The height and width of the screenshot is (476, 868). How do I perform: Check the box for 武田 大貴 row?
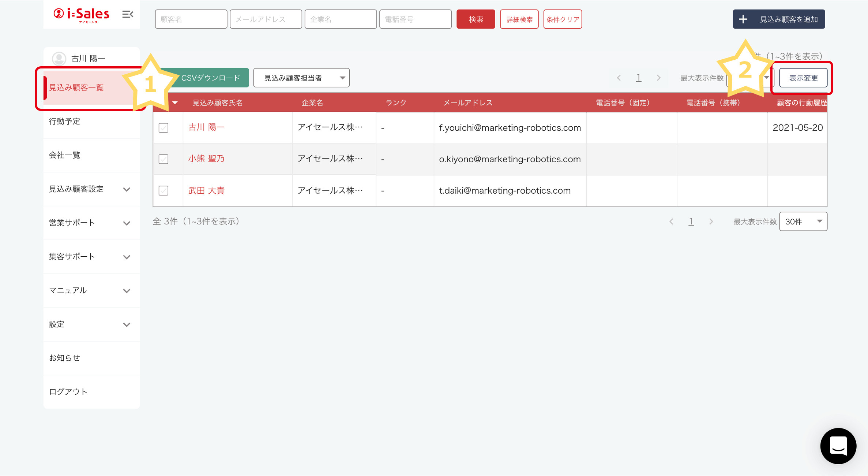coord(164,191)
